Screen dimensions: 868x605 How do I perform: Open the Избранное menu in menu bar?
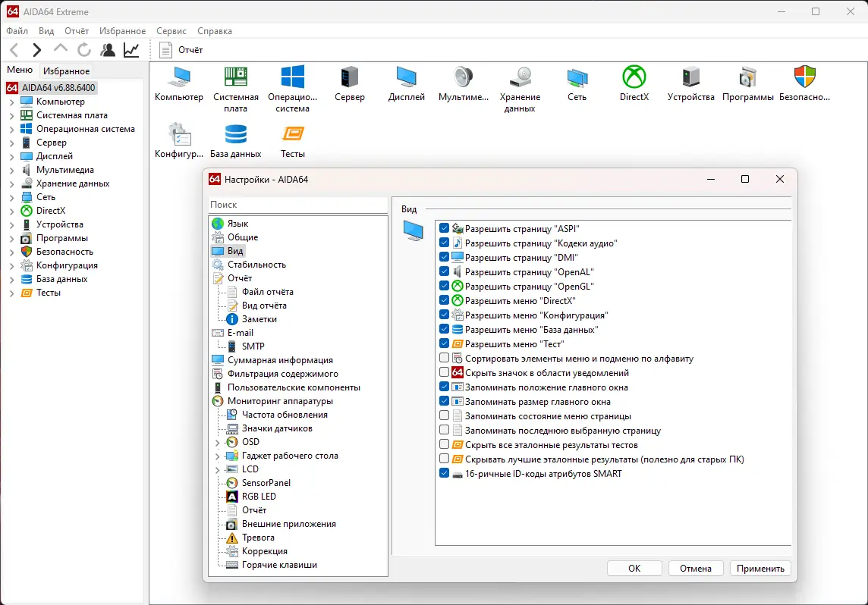coord(122,31)
